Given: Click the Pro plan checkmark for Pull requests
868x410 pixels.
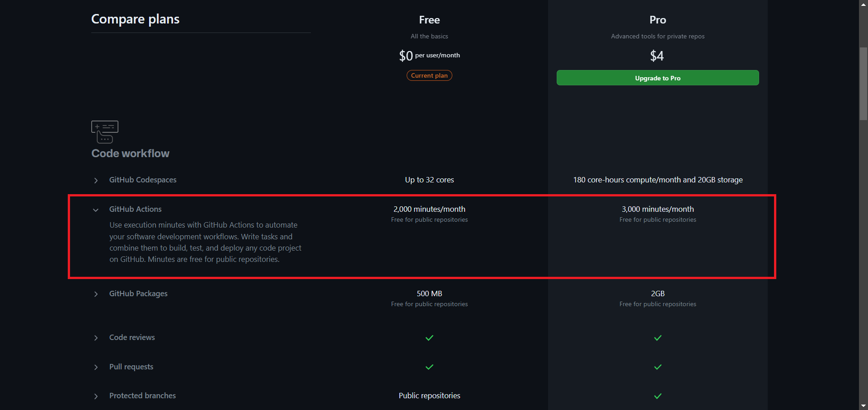Looking at the screenshot, I should pos(658,367).
